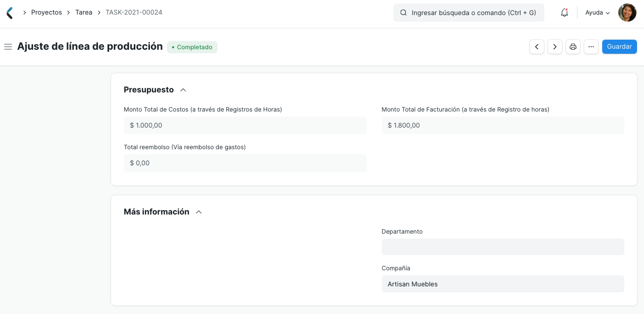Go to next task record arrow

pos(555,47)
